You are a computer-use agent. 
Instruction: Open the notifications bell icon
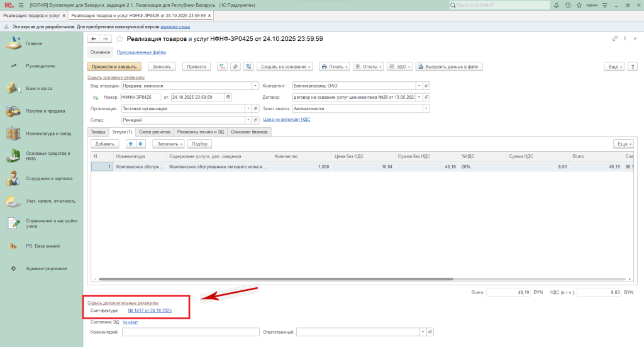pos(557,5)
